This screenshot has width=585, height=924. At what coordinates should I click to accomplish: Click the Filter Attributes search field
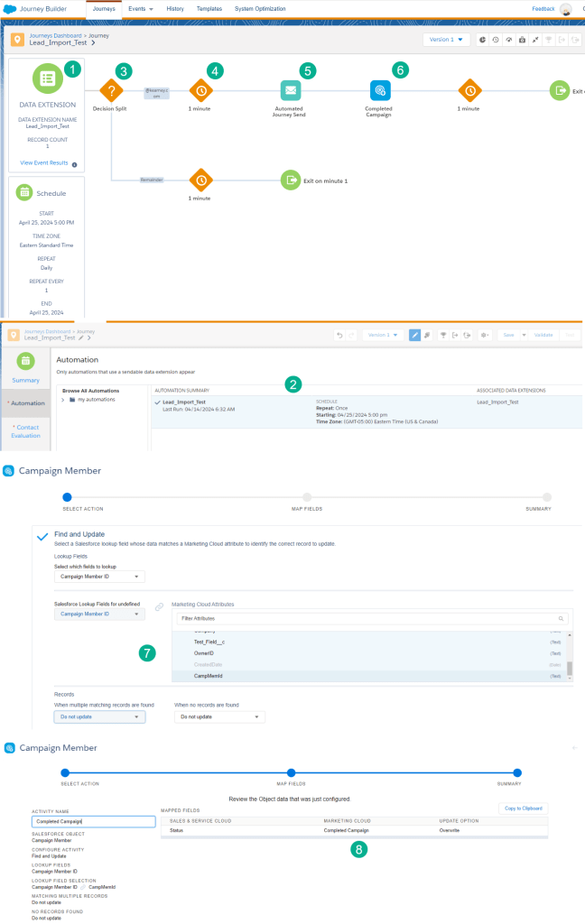[370, 618]
